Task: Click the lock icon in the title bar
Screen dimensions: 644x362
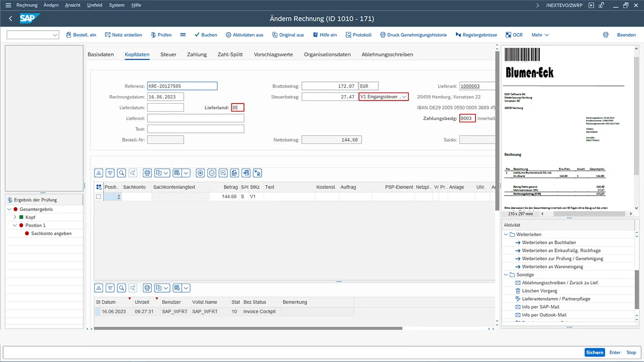Action: (602, 5)
